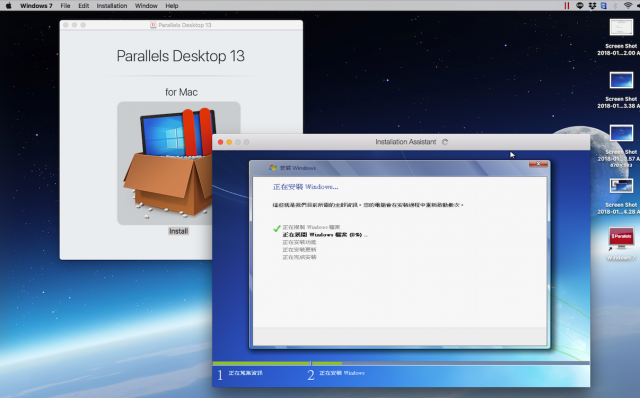
Task: Click the Bluetooth status icon
Action: (x=616, y=6)
